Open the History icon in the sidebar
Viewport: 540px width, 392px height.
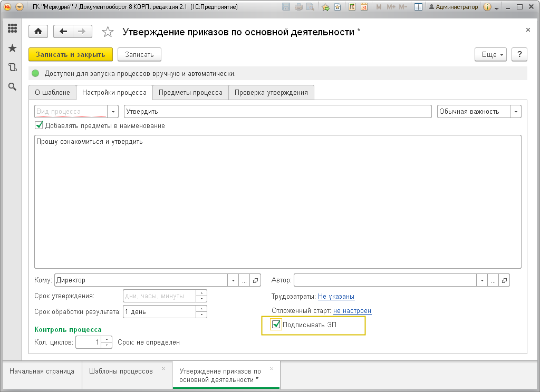13,67
